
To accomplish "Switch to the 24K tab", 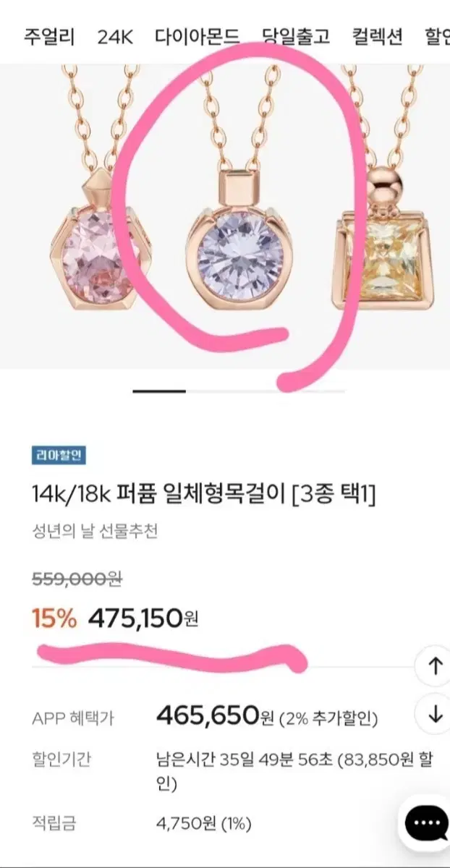I will click(116, 36).
